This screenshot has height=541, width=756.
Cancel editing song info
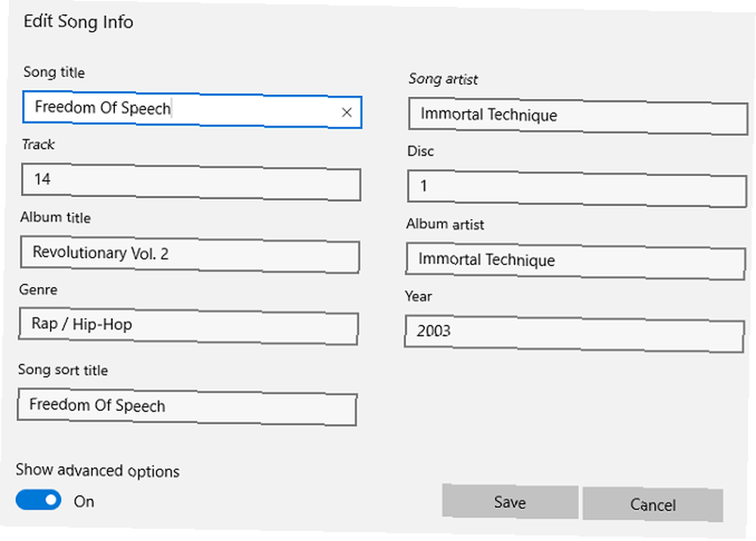click(653, 505)
